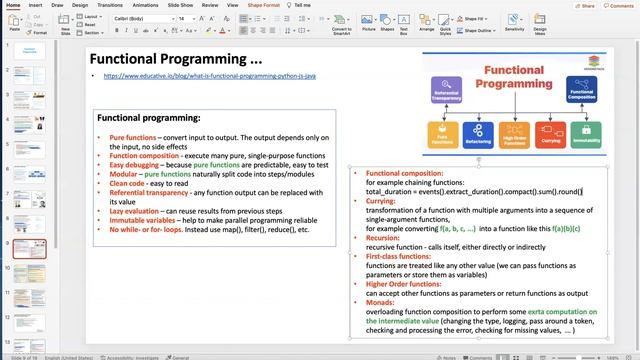Click the Reset slide button
This screenshot has height=360, width=640.
[86, 24]
